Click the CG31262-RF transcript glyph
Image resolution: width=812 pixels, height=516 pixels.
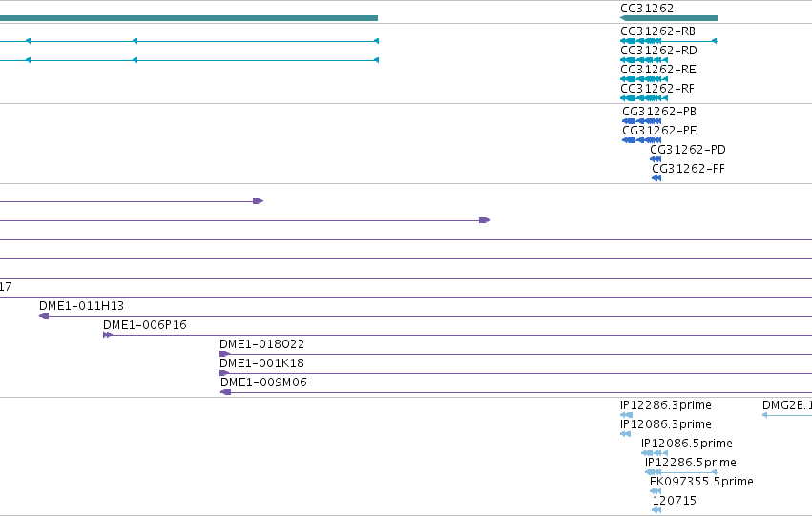click(644, 98)
